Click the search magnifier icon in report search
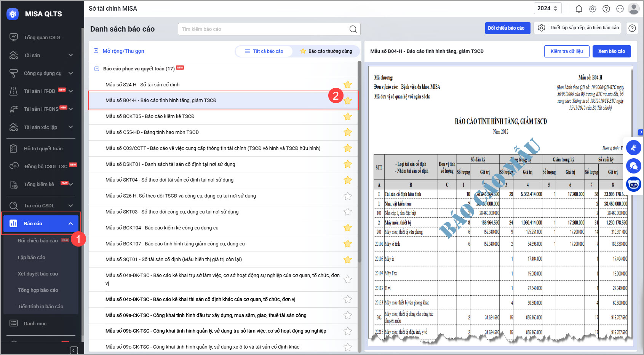Screen dimensions: 644x355 point(353,29)
